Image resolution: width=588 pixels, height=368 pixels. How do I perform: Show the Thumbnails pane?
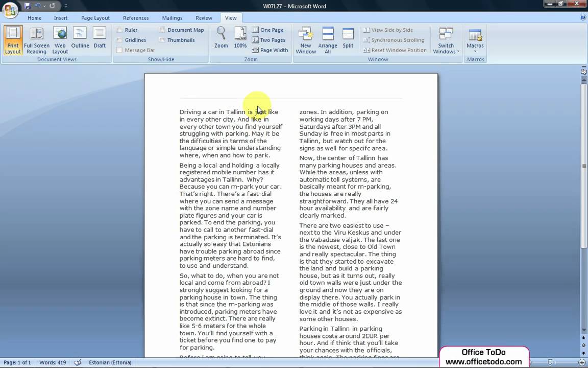(162, 40)
